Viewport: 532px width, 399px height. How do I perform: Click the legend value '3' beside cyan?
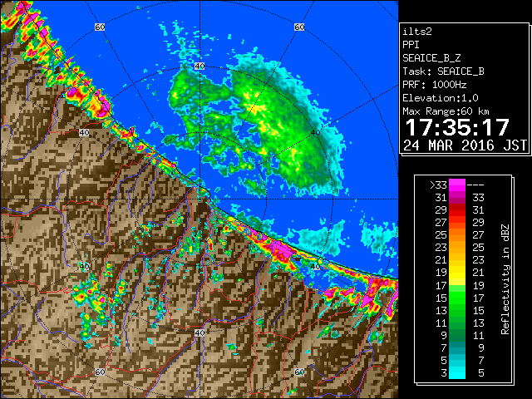tap(443, 373)
